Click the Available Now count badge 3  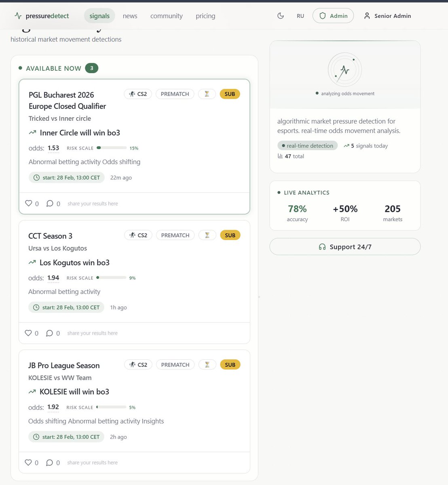pyautogui.click(x=91, y=68)
